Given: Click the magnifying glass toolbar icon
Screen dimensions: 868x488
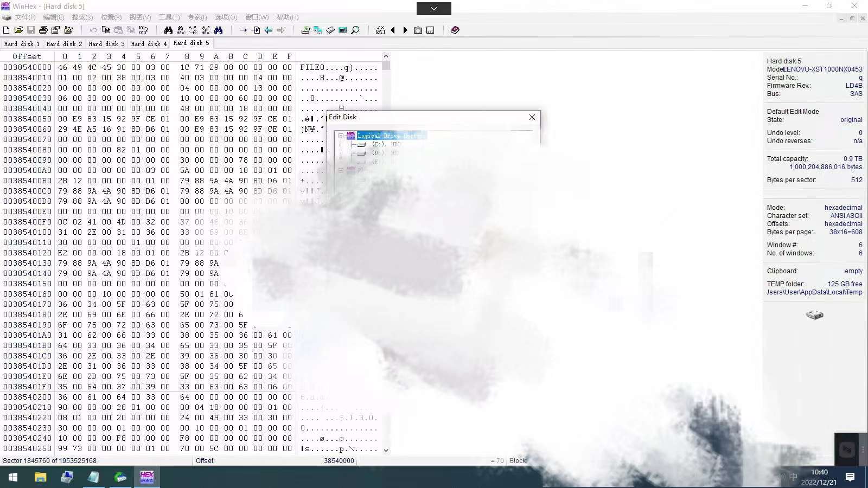Looking at the screenshot, I should pyautogui.click(x=355, y=30).
